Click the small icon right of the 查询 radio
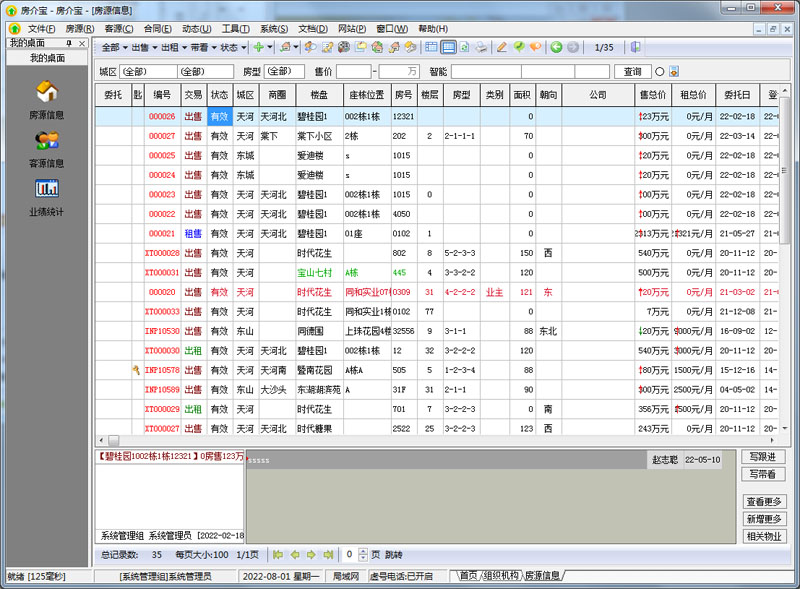800x589 pixels. pyautogui.click(x=674, y=71)
